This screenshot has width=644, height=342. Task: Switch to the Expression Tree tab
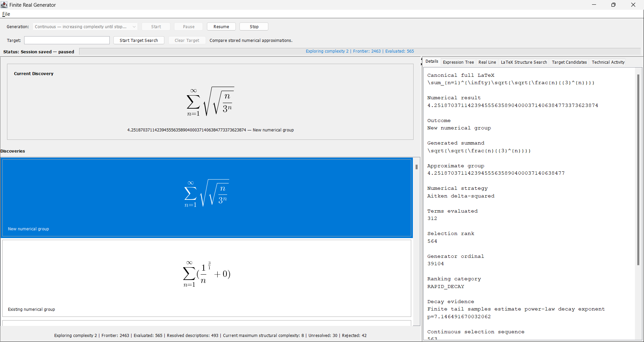(458, 62)
